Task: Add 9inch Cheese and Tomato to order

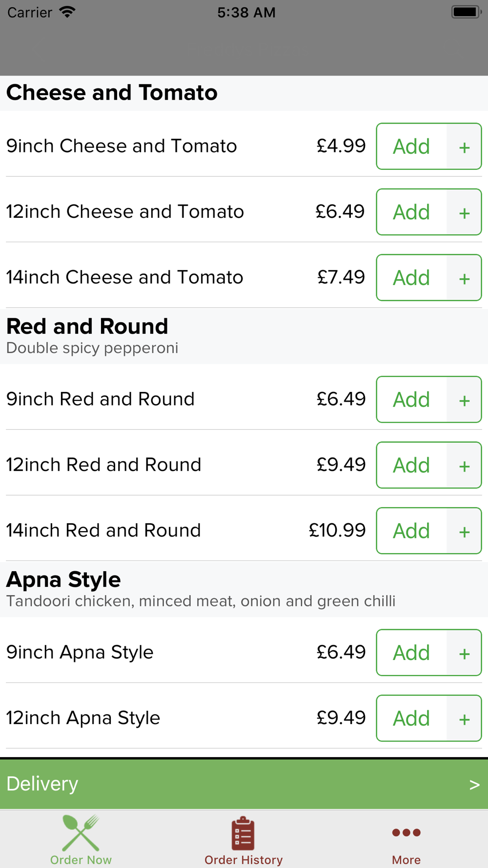Action: tap(411, 146)
